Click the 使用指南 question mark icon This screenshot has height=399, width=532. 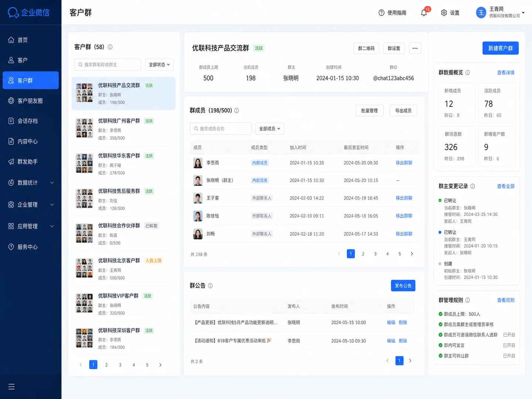pyautogui.click(x=382, y=13)
